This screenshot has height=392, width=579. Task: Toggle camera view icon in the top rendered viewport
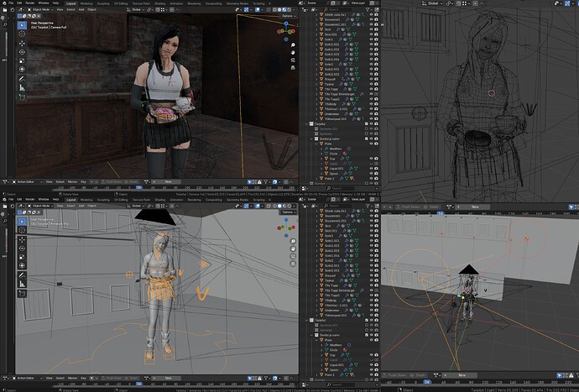pos(293,60)
